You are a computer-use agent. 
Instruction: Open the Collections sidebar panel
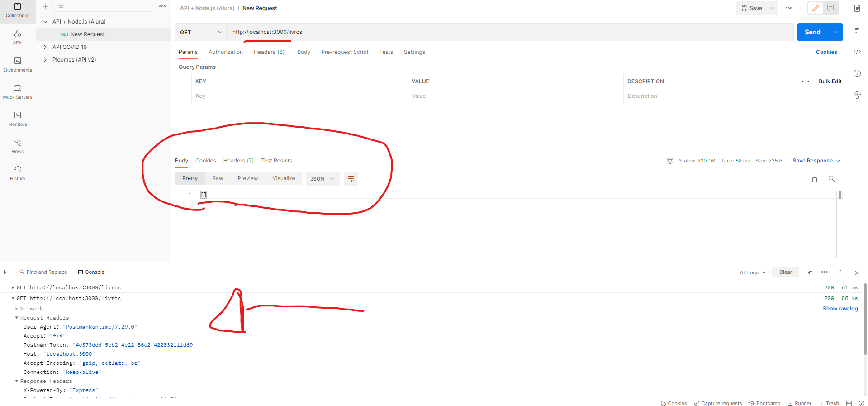click(18, 10)
